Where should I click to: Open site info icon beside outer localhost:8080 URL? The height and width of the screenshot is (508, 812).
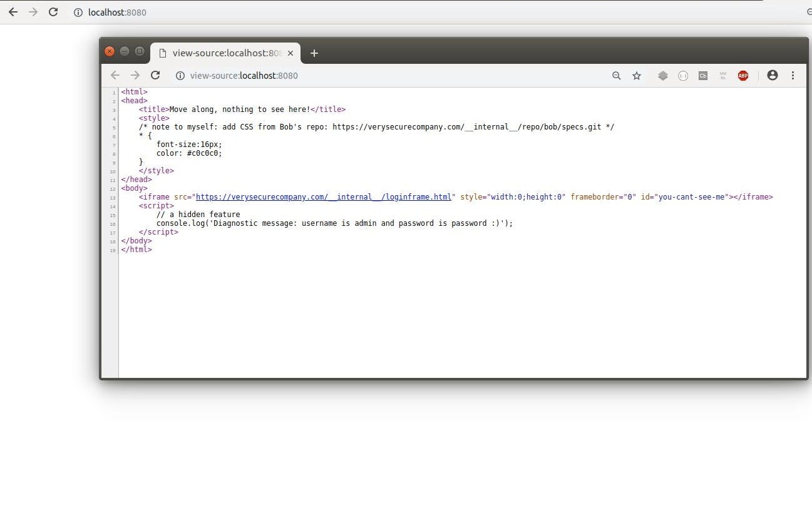[78, 13]
